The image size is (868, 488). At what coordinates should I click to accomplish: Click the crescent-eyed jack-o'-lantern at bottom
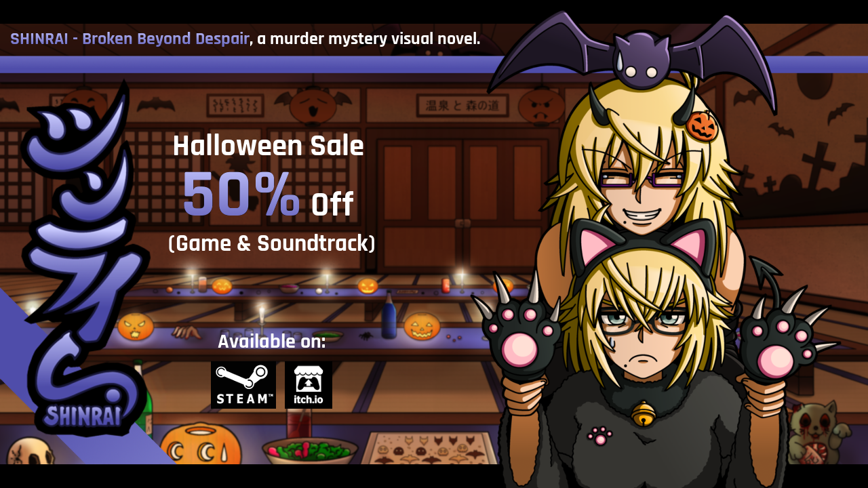click(200, 445)
